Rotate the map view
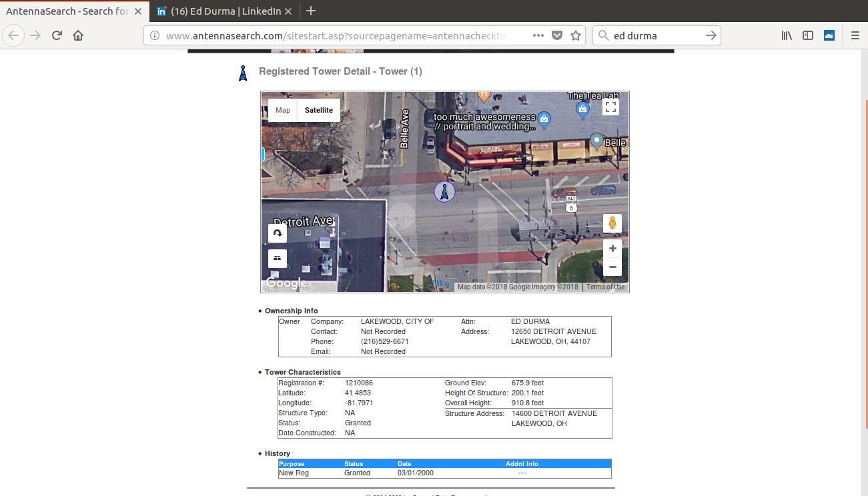 tap(278, 233)
